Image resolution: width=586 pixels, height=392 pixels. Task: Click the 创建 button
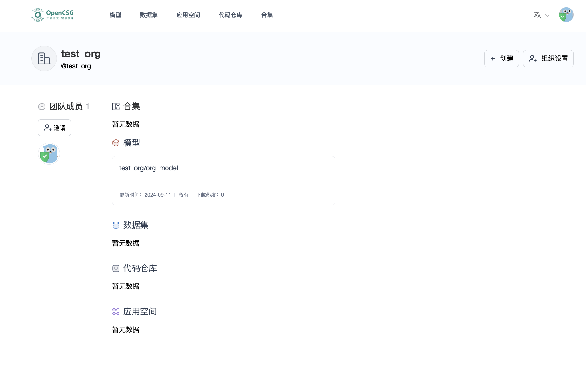click(501, 58)
